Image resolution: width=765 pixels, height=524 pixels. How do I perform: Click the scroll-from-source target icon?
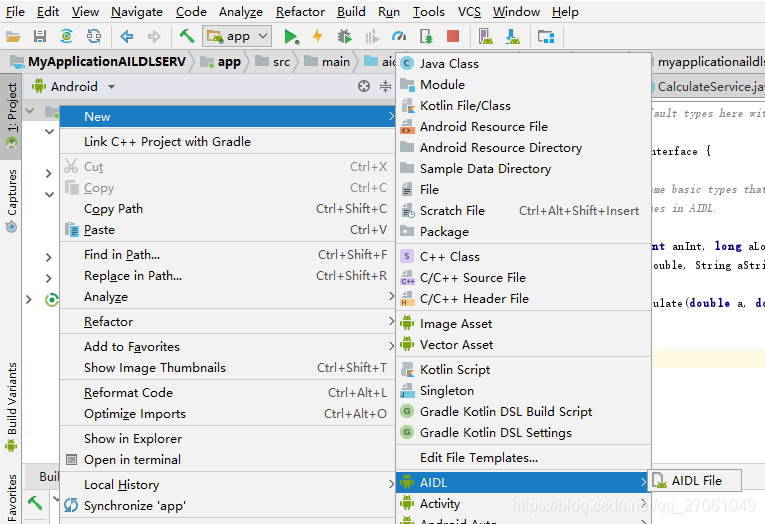[364, 86]
